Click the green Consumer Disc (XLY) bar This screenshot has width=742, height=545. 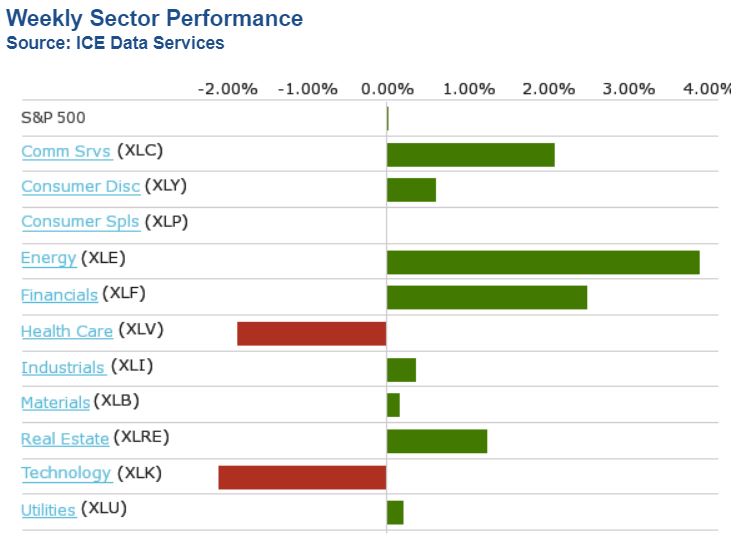coord(411,190)
